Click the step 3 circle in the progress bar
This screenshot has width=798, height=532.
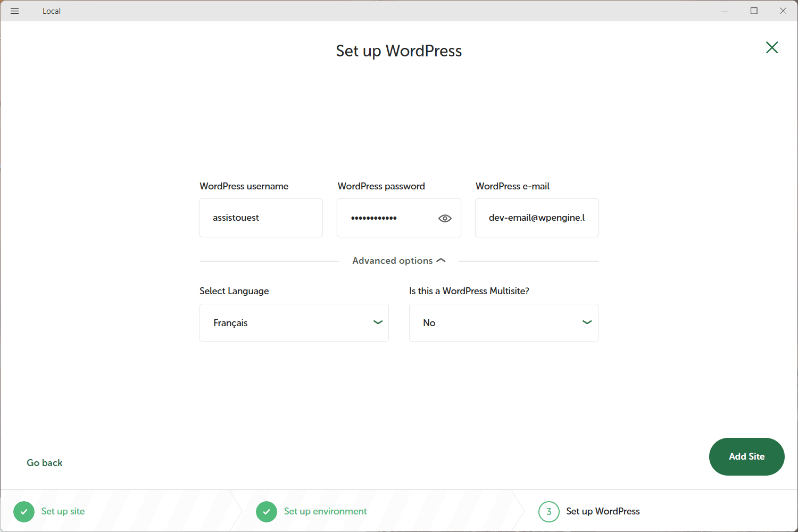pyautogui.click(x=548, y=512)
